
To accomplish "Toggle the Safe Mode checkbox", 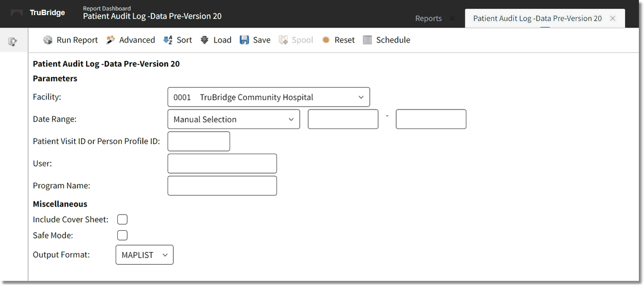I will click(x=122, y=236).
